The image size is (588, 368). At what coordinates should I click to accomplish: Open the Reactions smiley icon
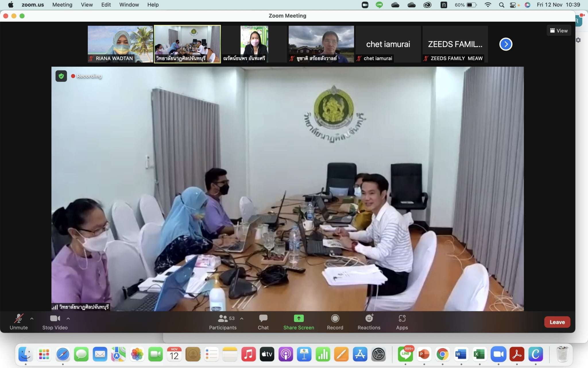369,319
